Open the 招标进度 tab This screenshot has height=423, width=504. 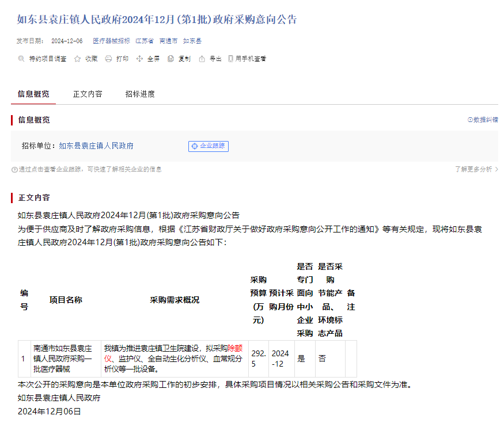(140, 94)
